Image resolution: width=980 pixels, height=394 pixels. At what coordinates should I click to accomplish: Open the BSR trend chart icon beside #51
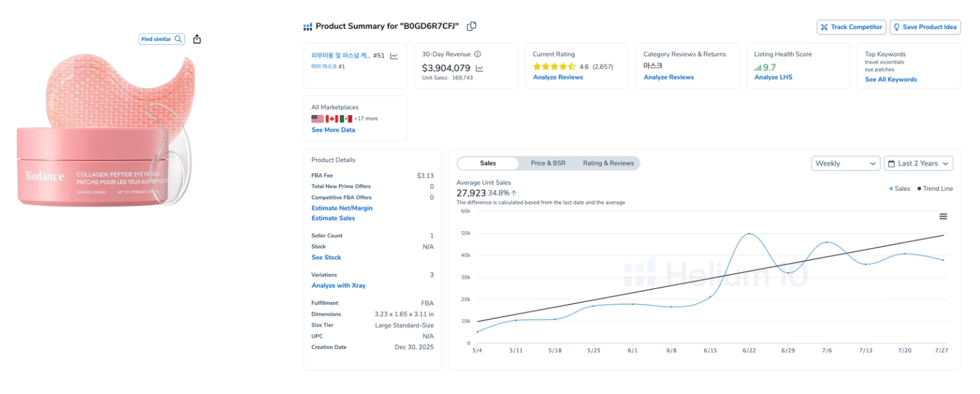tap(394, 56)
